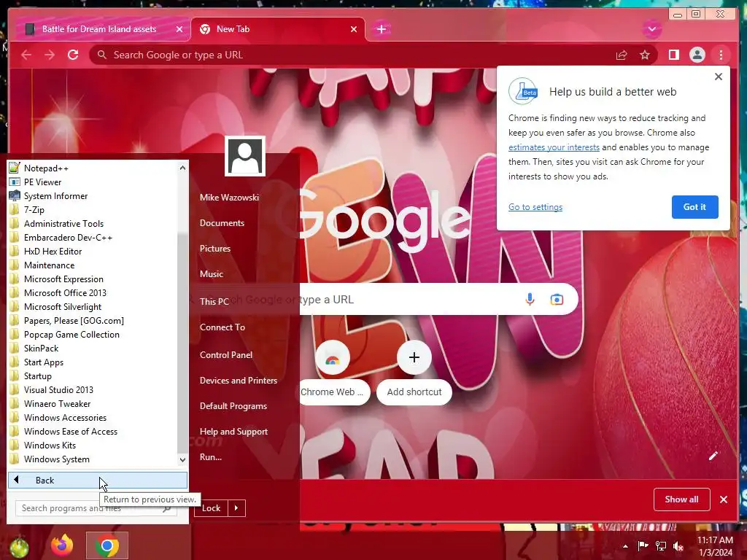Open shutdown options arrow next to Lock
The height and width of the screenshot is (560, 747).
pyautogui.click(x=236, y=508)
